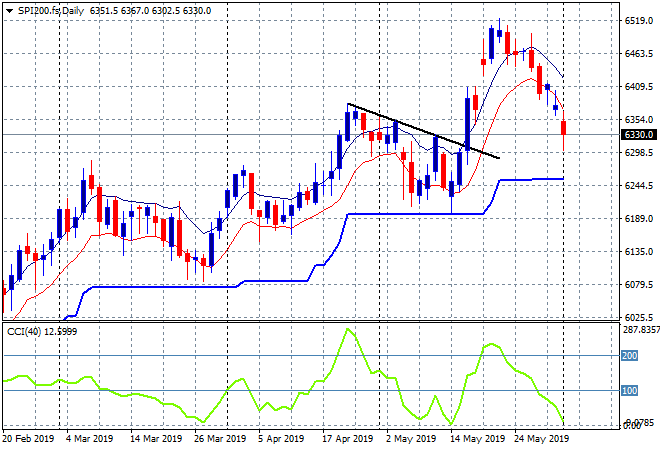Click the 6409.5 price axis label

pos(639,87)
